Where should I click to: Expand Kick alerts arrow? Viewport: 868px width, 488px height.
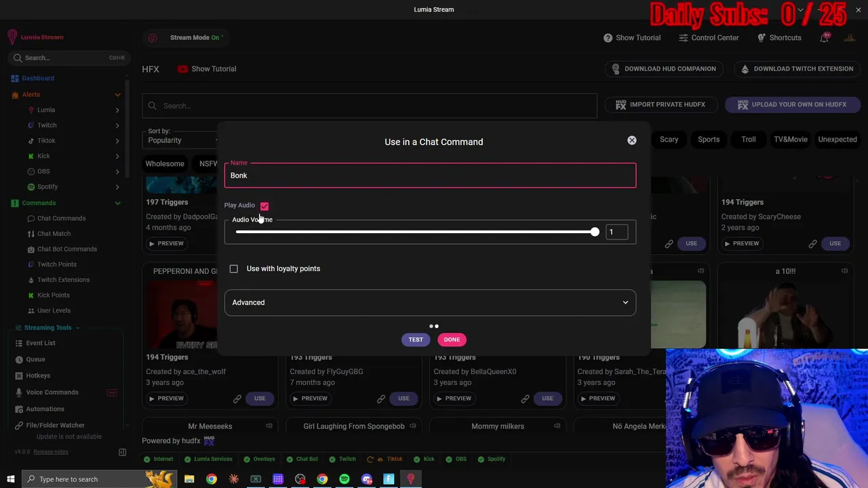pyautogui.click(x=117, y=156)
